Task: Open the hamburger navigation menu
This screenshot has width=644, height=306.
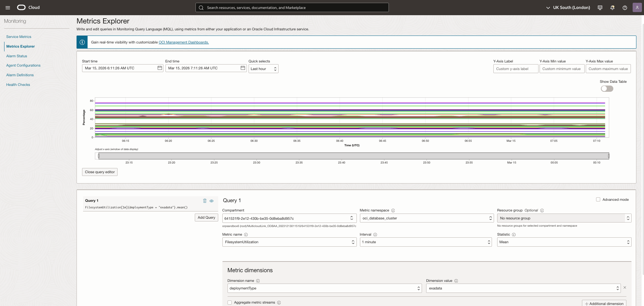Action: pos(8,8)
